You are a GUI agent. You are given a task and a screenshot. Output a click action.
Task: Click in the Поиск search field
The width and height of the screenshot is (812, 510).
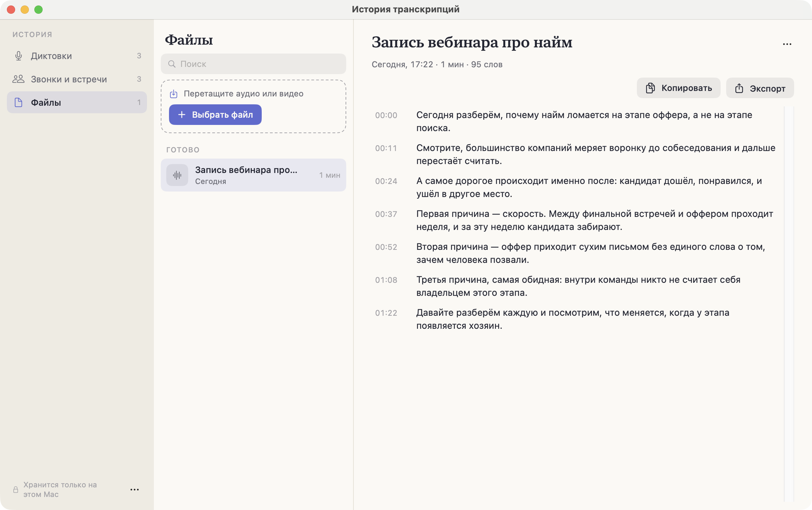pyautogui.click(x=253, y=64)
